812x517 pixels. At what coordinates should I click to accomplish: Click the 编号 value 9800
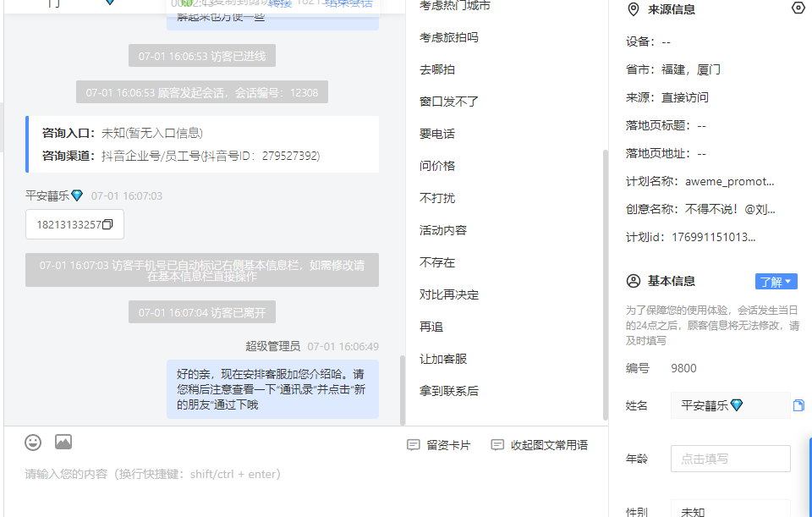click(x=683, y=368)
